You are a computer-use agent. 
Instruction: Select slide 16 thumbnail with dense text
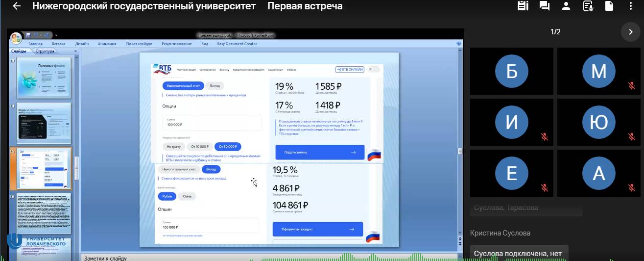tap(44, 213)
